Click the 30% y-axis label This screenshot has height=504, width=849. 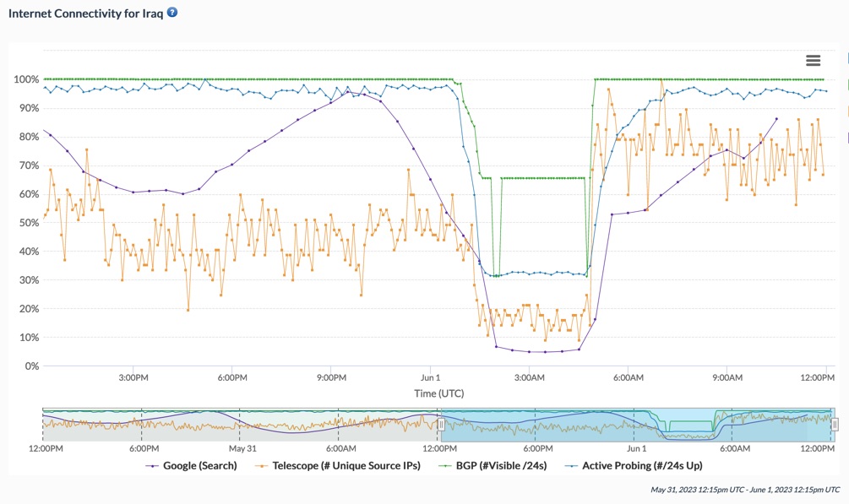pyautogui.click(x=28, y=280)
